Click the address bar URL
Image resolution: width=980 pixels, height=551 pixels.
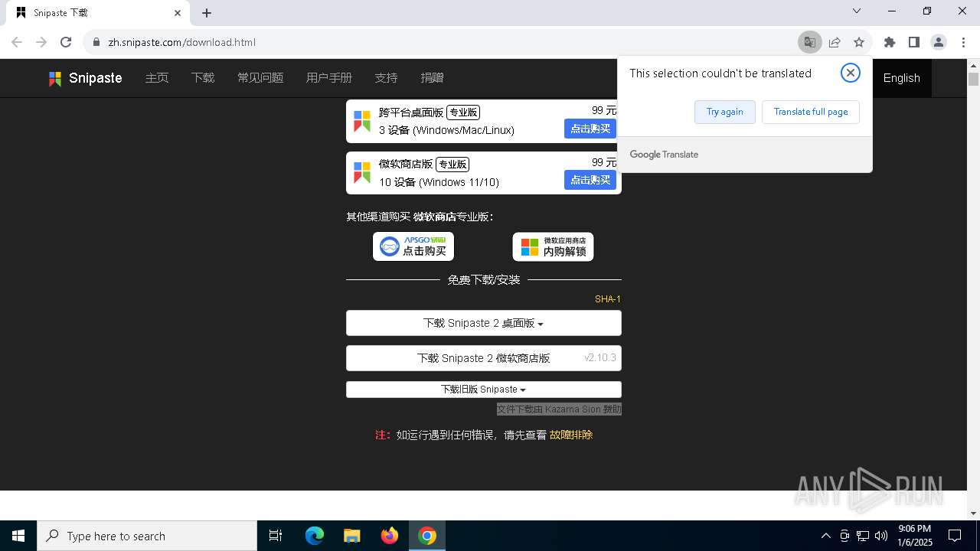coord(182,42)
